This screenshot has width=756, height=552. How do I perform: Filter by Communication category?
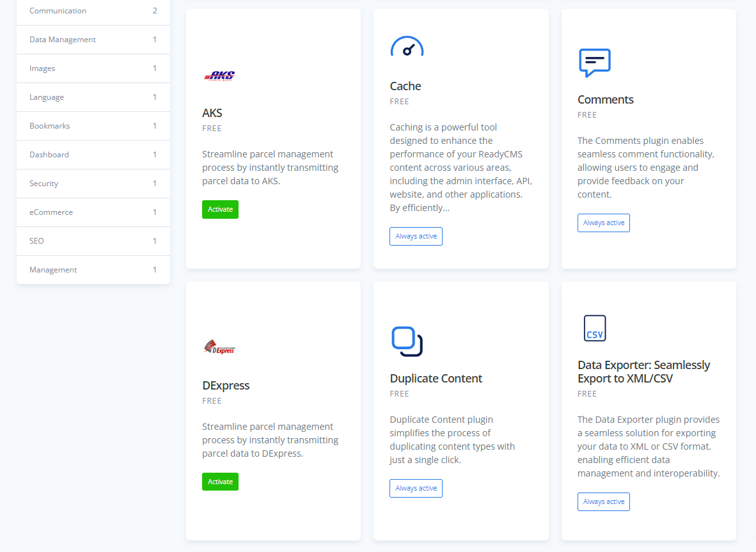(93, 11)
